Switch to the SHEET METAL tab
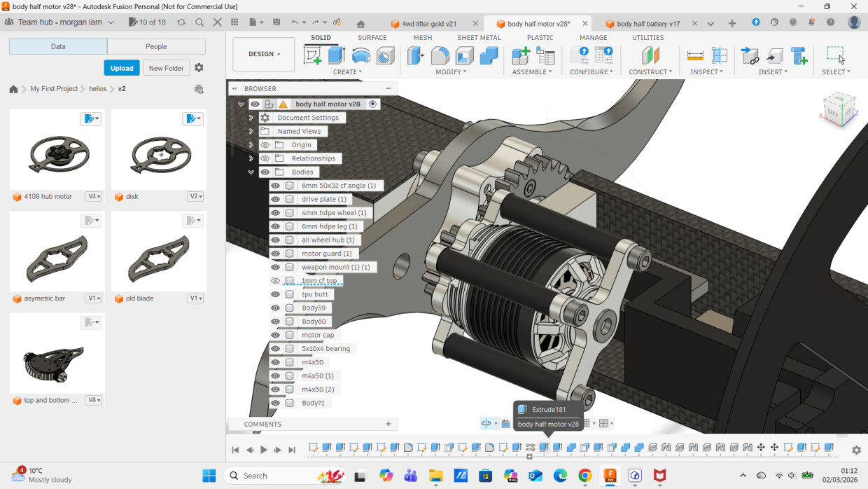The height and width of the screenshot is (489, 868). pos(479,38)
